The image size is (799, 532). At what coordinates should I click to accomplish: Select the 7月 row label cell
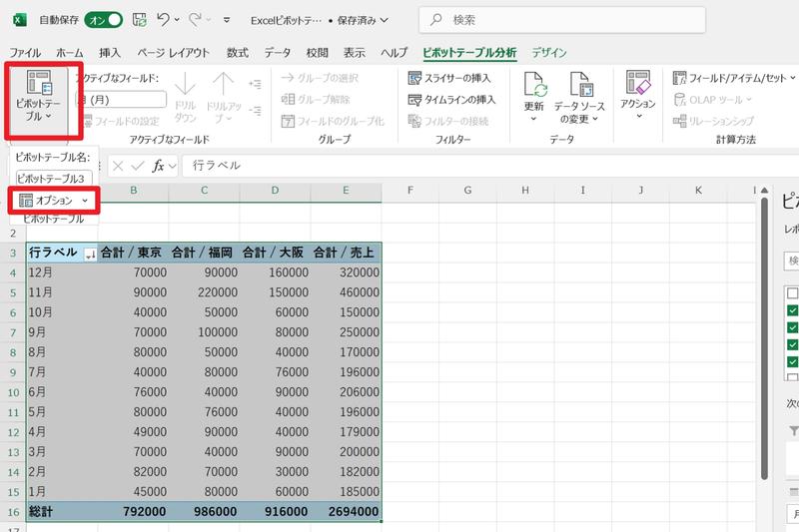[x=62, y=372]
